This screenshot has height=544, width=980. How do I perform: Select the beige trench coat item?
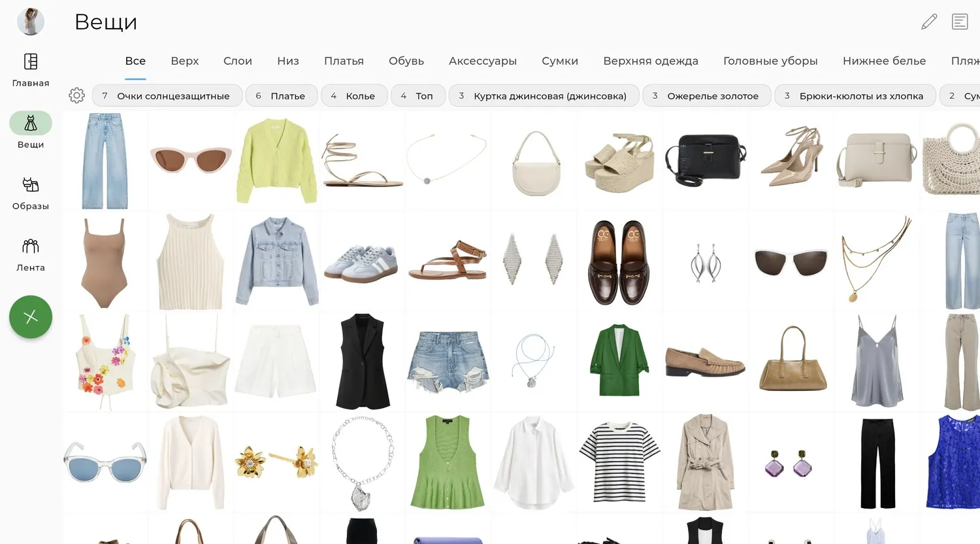(706, 462)
